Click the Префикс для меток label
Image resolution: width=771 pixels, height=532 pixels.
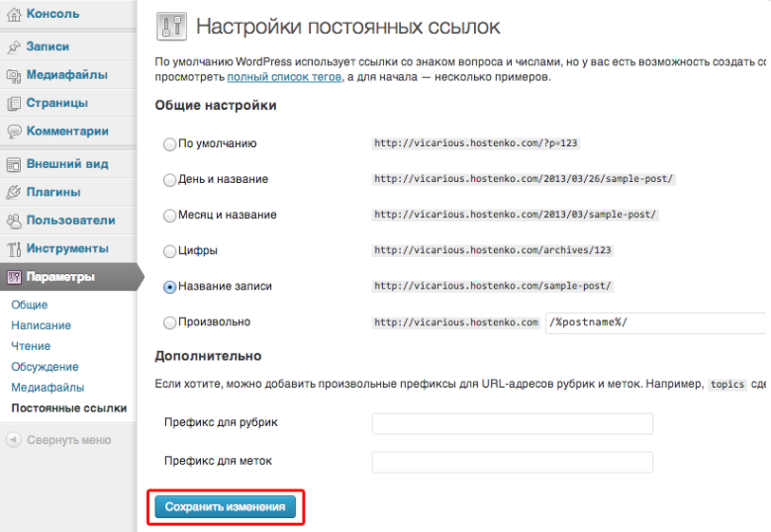[x=218, y=461]
